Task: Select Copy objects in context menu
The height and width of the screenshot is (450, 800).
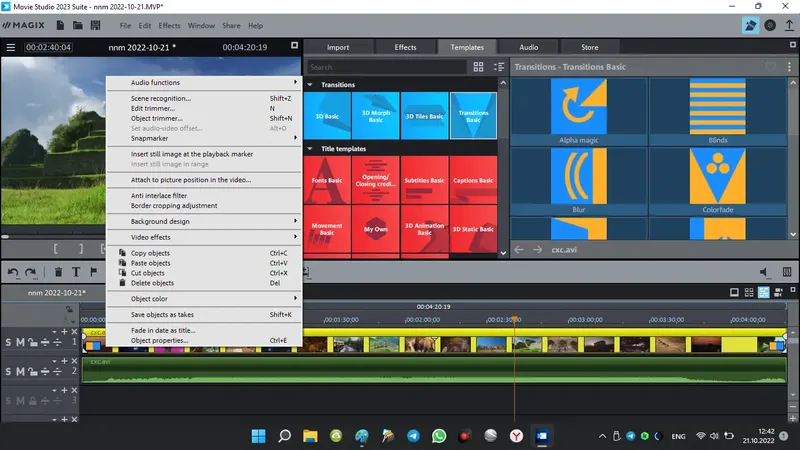Action: click(204, 253)
